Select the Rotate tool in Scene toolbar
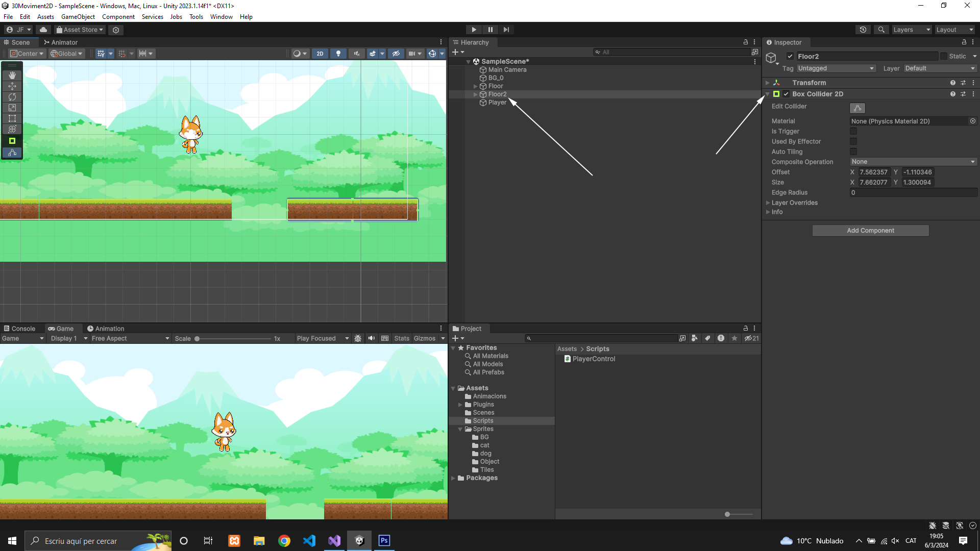980x551 pixels. pos(12,97)
